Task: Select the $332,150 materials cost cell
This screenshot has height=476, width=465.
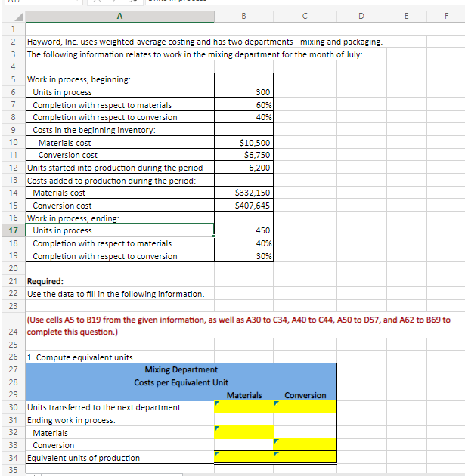Action: [243, 193]
